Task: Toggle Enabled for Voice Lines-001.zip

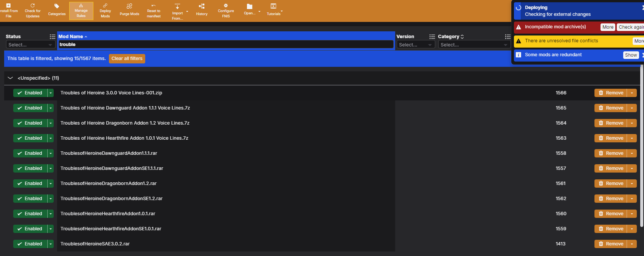Action: (x=30, y=93)
